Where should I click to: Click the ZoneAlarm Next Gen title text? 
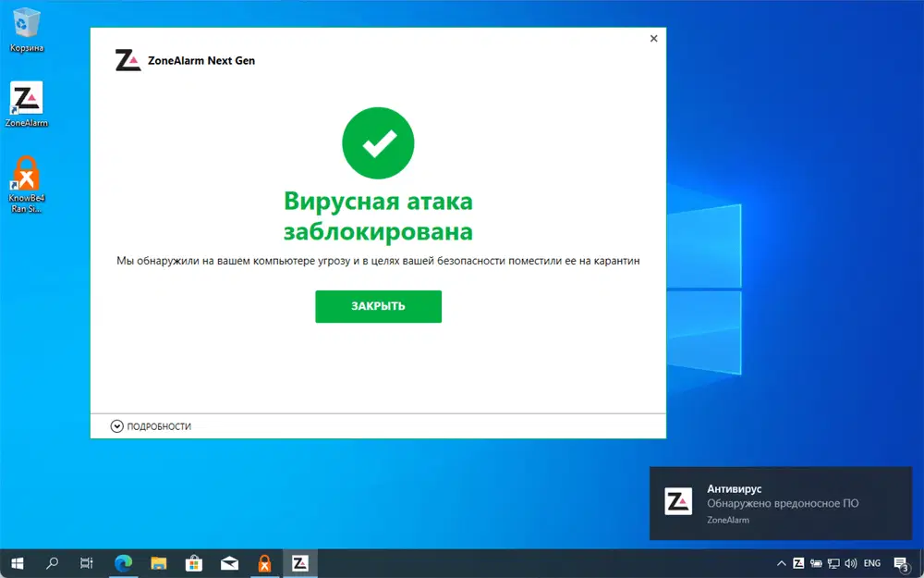(201, 60)
